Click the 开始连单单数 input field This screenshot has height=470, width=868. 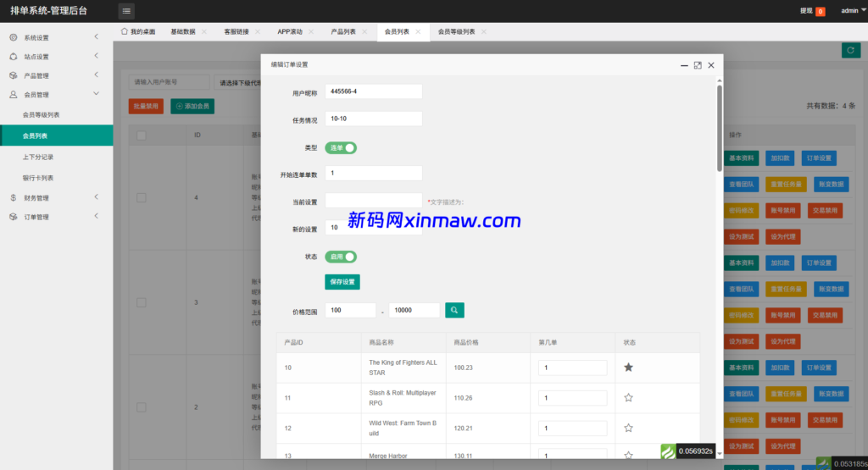coord(374,173)
